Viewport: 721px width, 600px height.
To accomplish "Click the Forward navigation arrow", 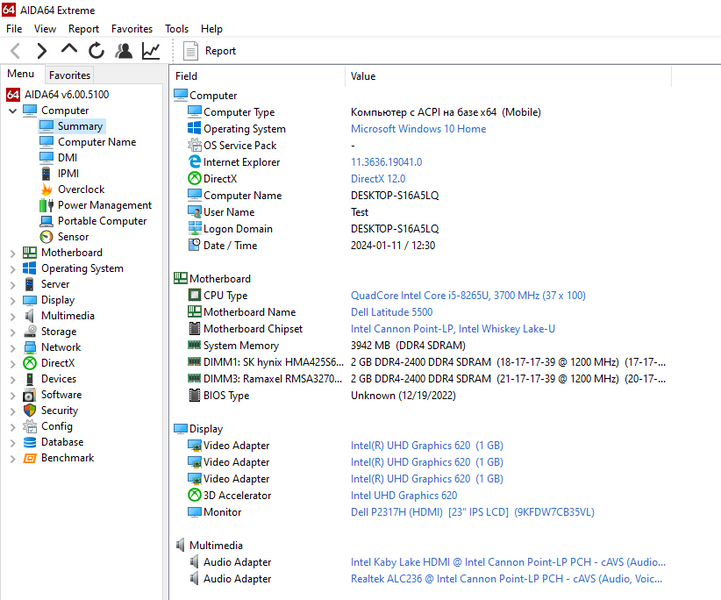I will (41, 51).
